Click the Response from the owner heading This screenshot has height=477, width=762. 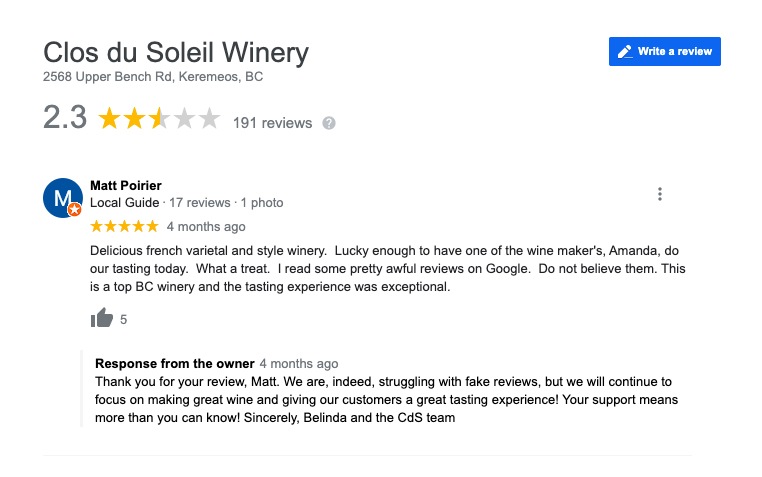click(x=175, y=363)
